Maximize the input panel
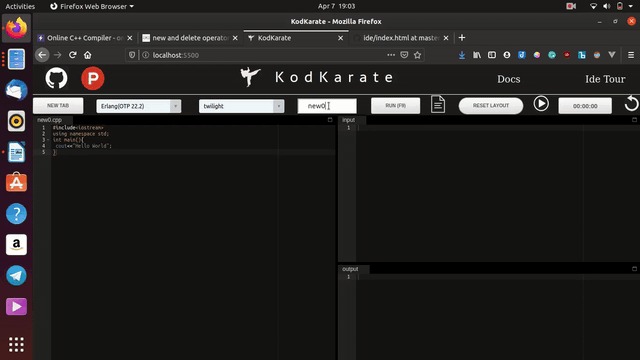Viewport: 640px width, 360px height. point(634,120)
